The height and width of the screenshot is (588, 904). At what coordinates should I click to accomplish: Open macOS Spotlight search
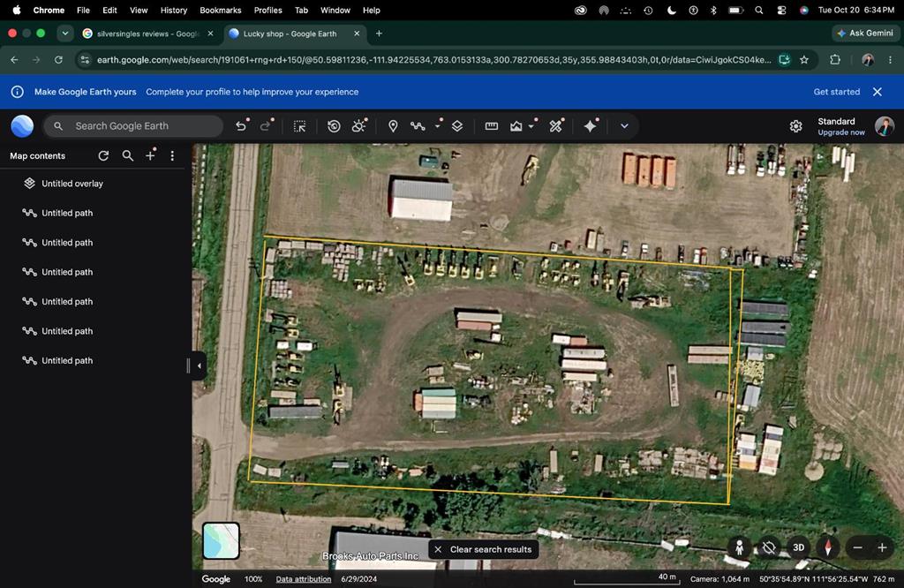click(758, 11)
